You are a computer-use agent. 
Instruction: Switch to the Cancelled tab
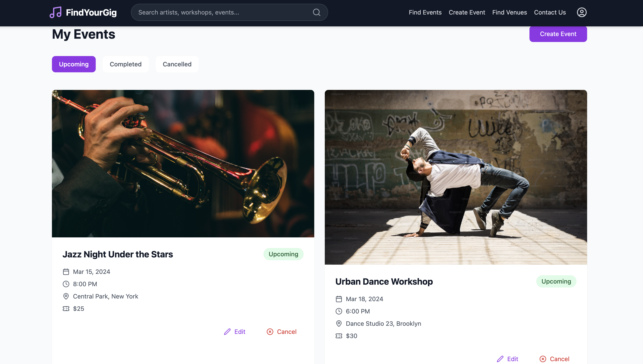tap(177, 64)
